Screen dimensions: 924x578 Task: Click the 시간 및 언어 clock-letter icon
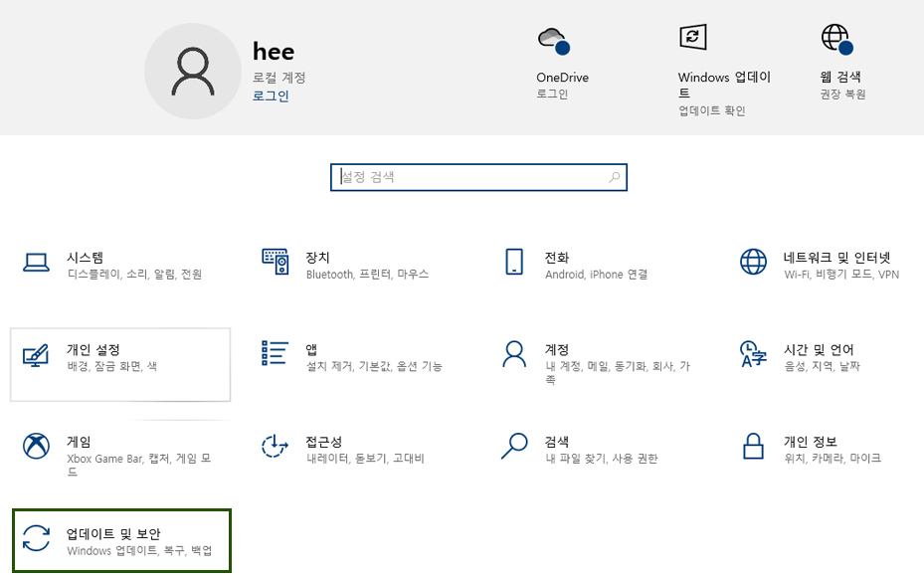point(753,353)
